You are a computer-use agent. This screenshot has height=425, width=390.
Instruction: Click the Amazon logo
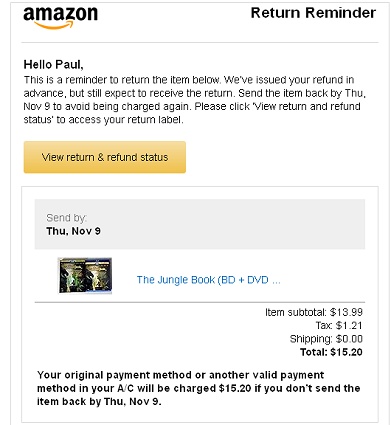(x=60, y=17)
